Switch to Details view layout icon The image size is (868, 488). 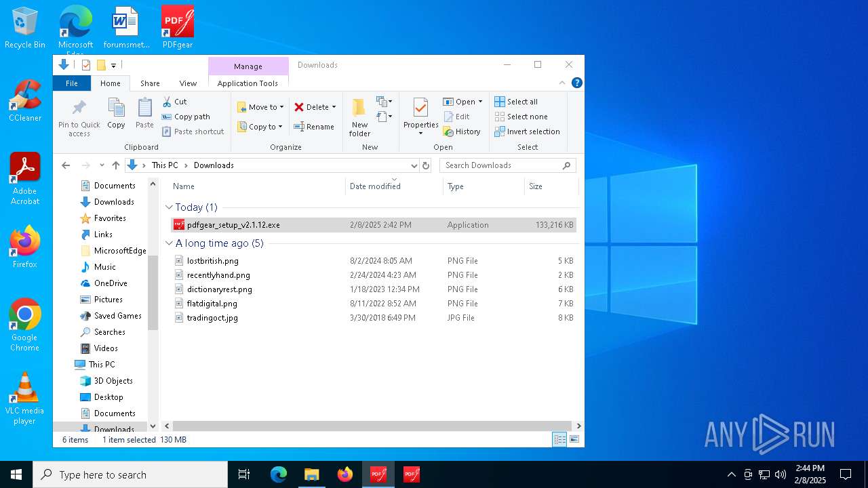(559, 440)
